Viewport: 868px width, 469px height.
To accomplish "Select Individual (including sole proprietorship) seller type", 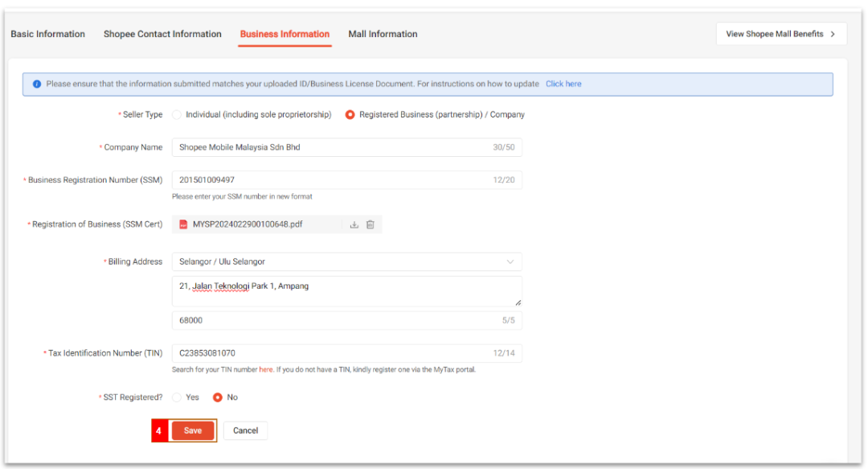I will pos(177,115).
